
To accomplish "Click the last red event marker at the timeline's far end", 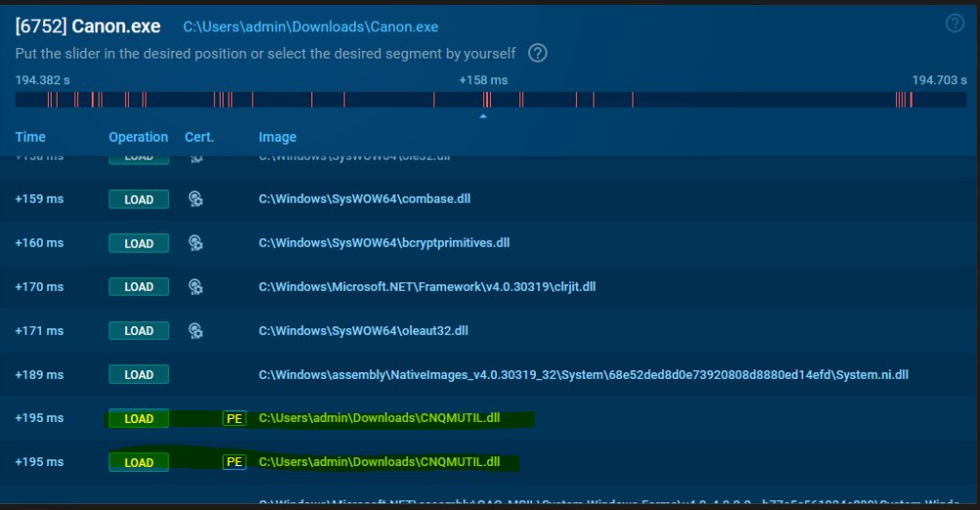I will pos(911,100).
